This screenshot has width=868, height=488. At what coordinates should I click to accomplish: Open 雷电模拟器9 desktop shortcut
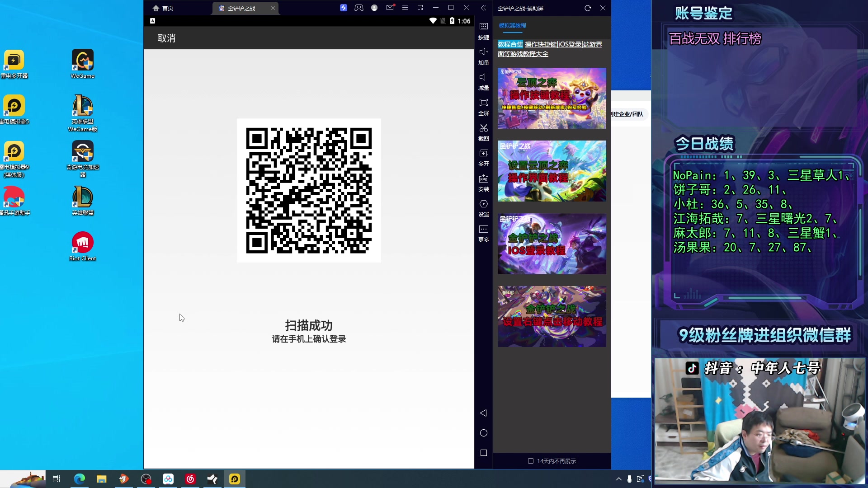tap(14, 159)
